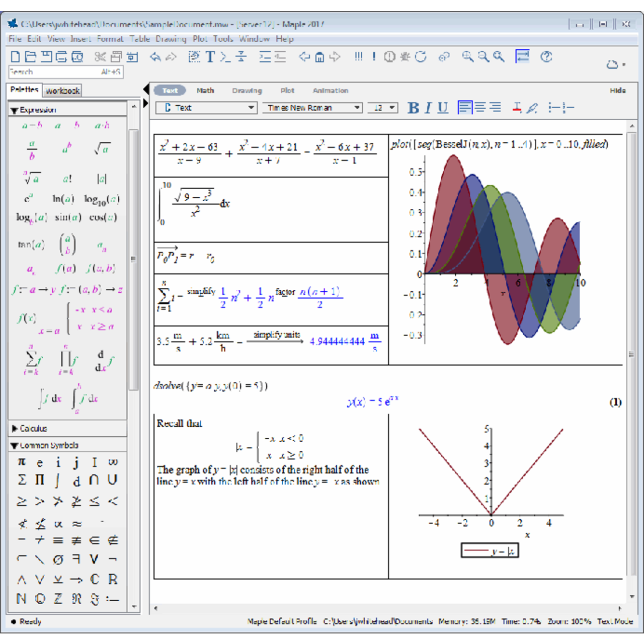Click the Hide button on the context bar
644x644 pixels.
coord(617,91)
